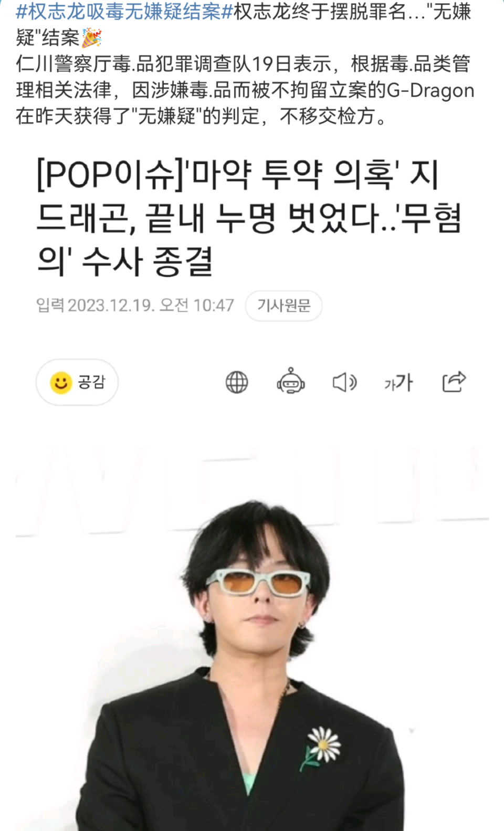The image size is (504, 831).
Task: Click the paragraph starting 仁川警察厅
Action: 245,90
